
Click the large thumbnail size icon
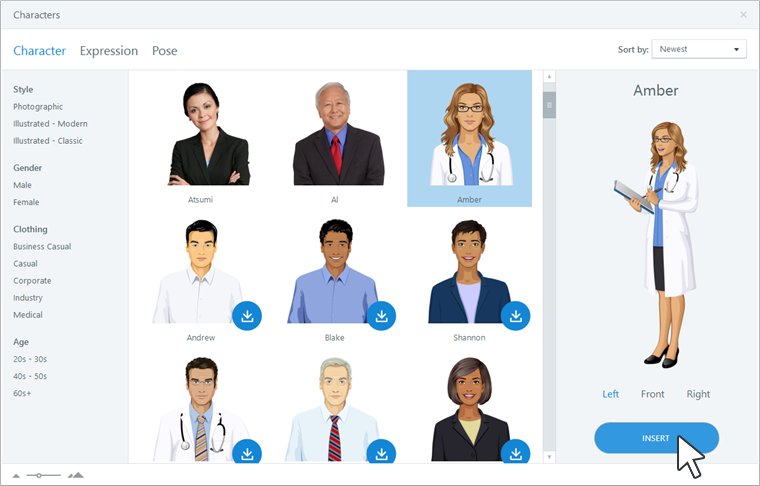coord(76,475)
